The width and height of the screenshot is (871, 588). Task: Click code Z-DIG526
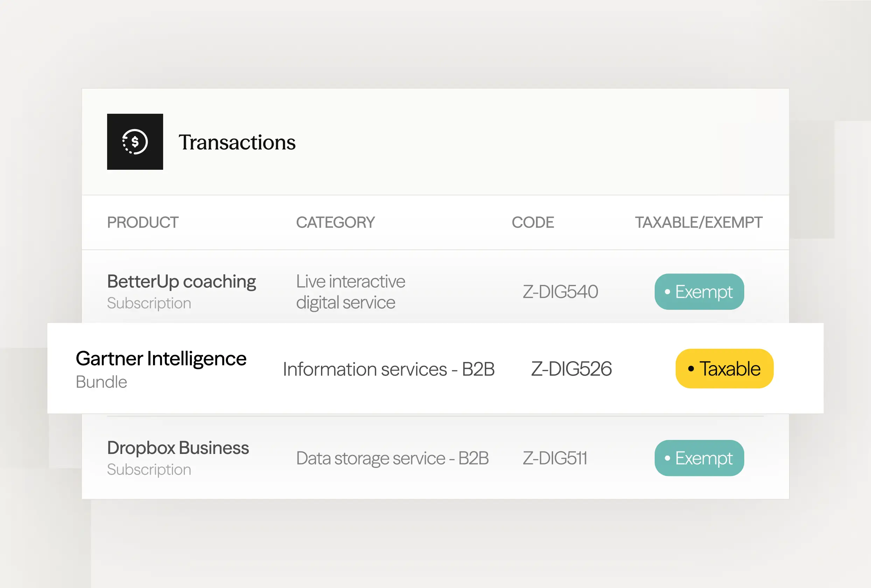tap(571, 369)
